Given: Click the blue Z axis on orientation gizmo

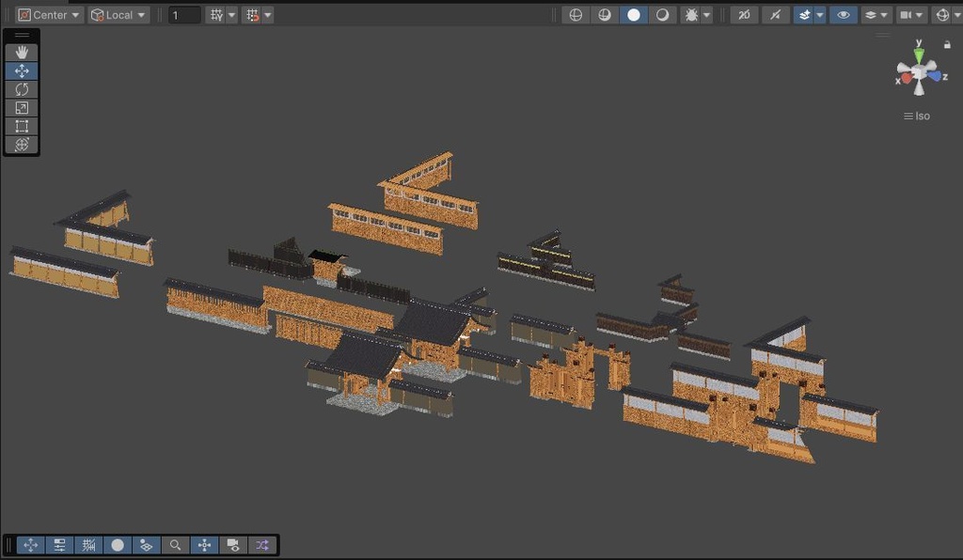Looking at the screenshot, I should [x=935, y=76].
